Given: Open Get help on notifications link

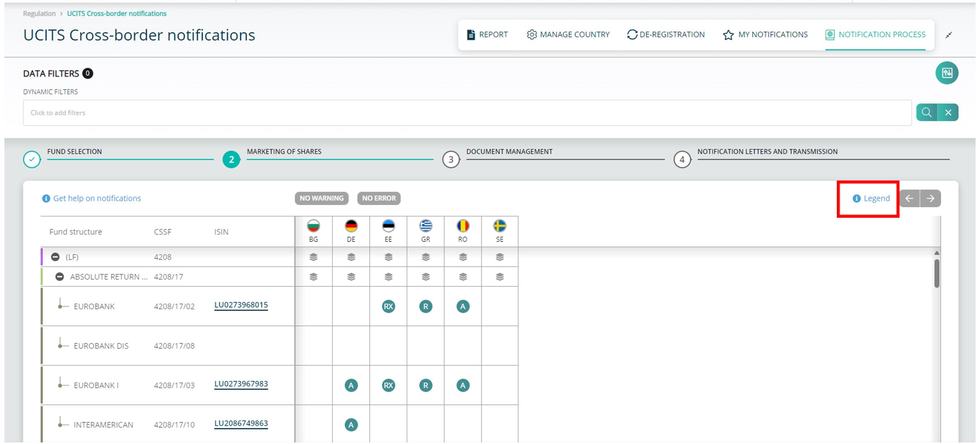Looking at the screenshot, I should (92, 198).
